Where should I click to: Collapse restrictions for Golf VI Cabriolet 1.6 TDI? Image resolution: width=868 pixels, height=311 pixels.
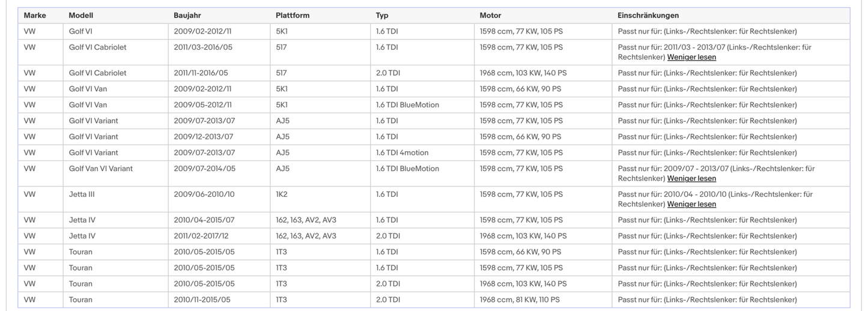tap(691, 57)
